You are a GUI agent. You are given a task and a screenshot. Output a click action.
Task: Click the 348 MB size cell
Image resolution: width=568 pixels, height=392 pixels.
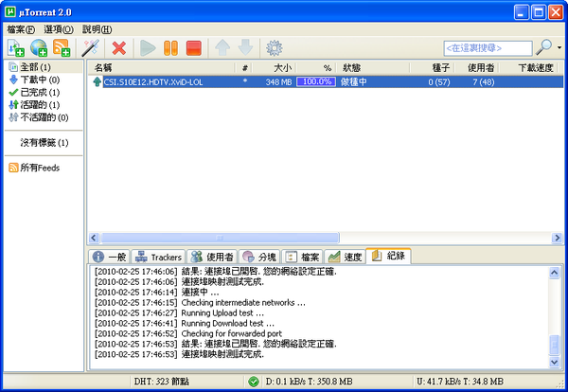(x=278, y=81)
